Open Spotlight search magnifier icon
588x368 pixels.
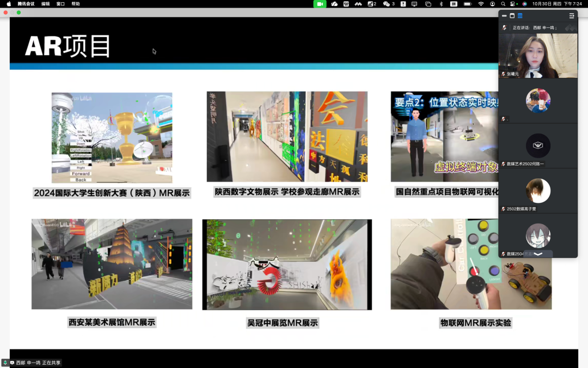(x=503, y=4)
